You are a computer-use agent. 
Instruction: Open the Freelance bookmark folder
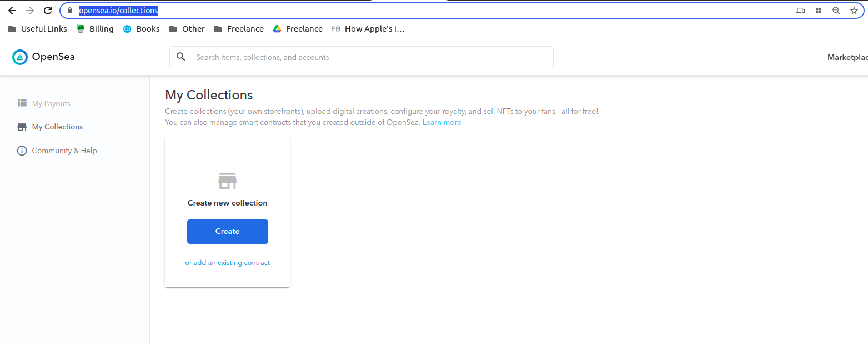point(239,29)
